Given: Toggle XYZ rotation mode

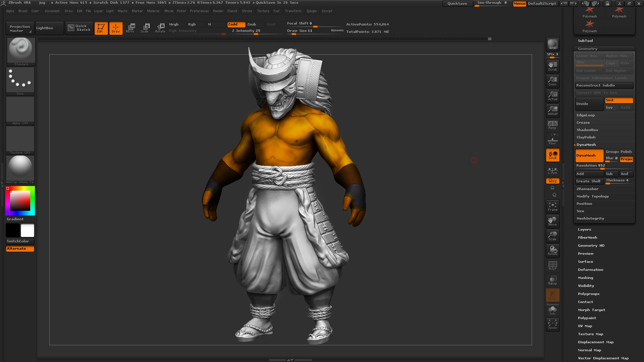Looking at the screenshot, I should [x=552, y=181].
